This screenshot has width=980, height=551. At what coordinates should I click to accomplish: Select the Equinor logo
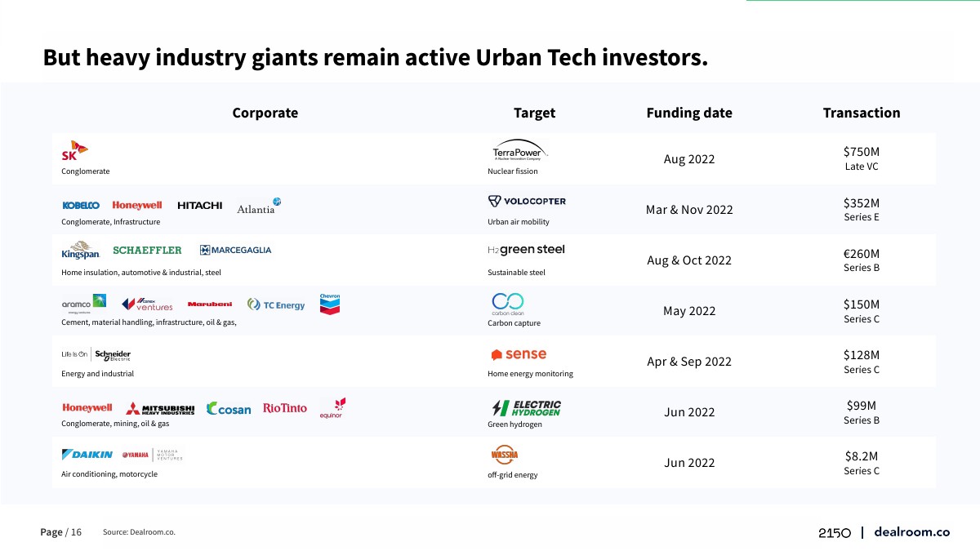coord(332,407)
